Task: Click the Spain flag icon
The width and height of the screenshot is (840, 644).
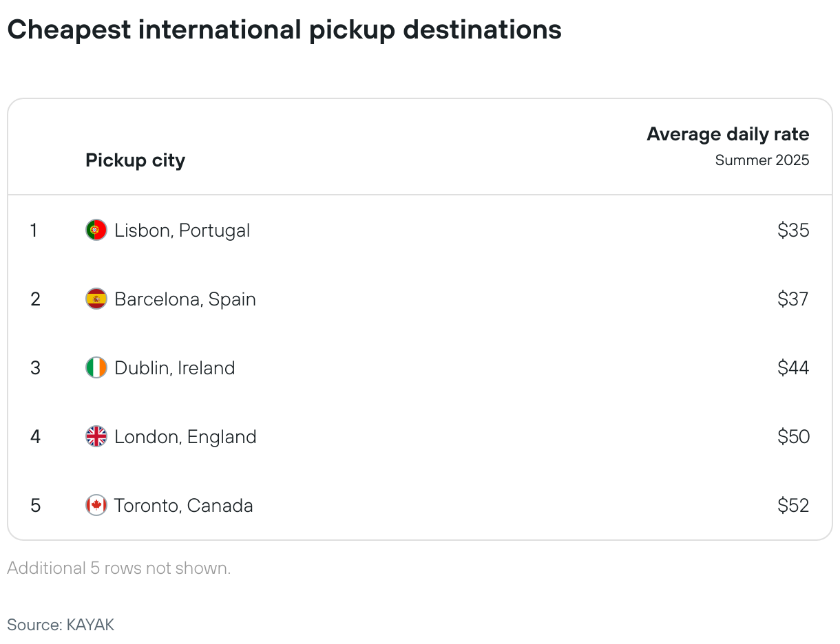Action: pos(96,299)
